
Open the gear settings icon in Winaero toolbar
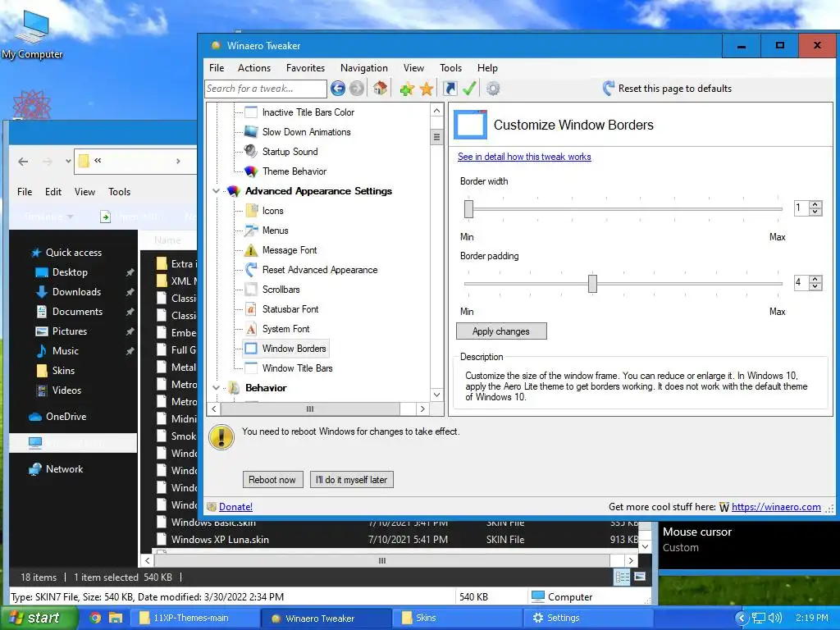click(493, 89)
